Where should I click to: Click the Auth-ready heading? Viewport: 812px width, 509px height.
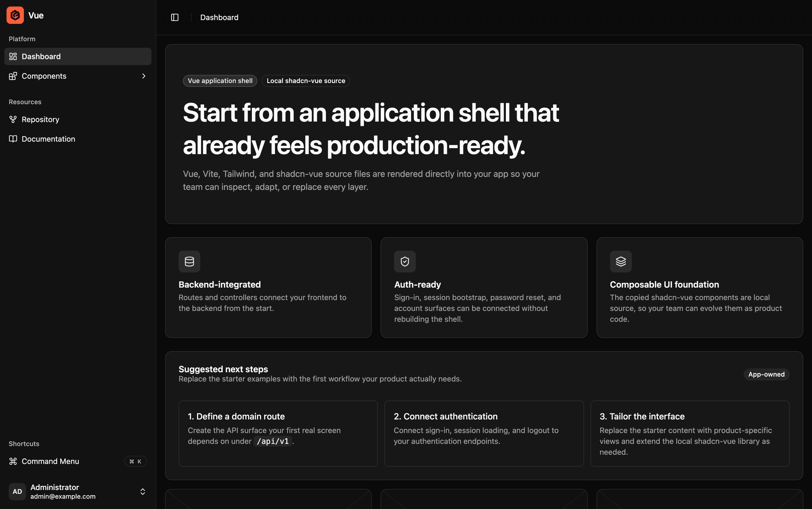click(x=417, y=284)
